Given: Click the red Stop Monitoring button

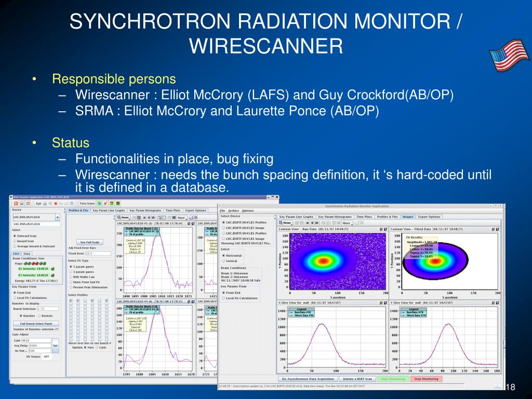Looking at the screenshot, I should pyautogui.click(x=426, y=379).
